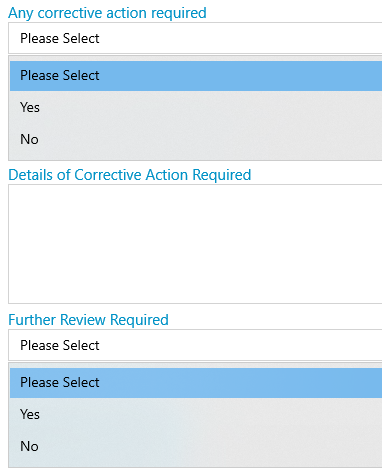The image size is (389, 474).
Task: Pick the 'Yes' entry in the upper list
Action: click(x=196, y=107)
